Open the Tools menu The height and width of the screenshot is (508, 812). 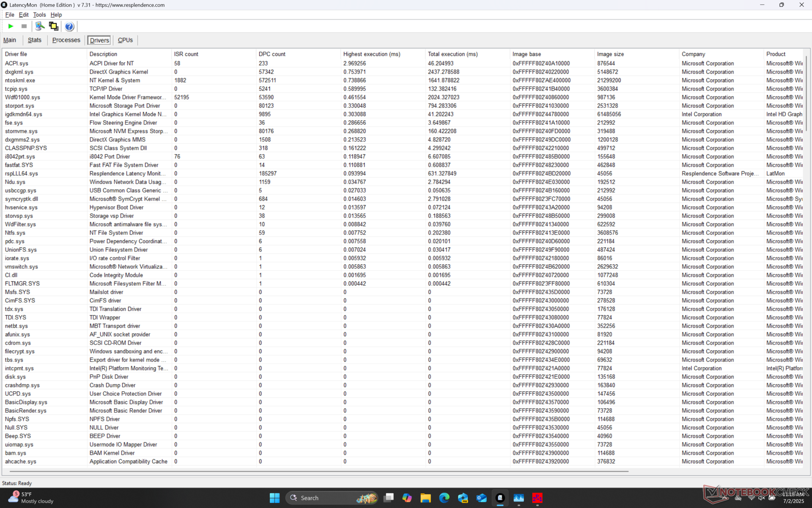[39, 14]
